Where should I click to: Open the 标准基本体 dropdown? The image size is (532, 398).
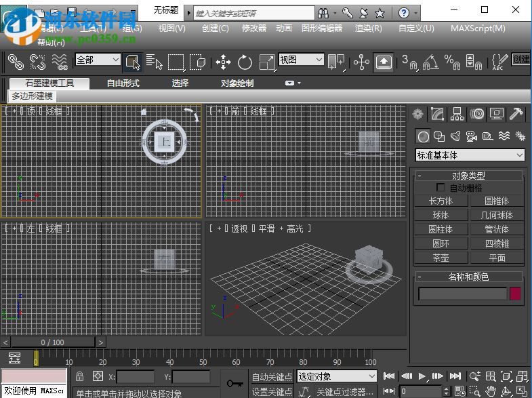470,155
